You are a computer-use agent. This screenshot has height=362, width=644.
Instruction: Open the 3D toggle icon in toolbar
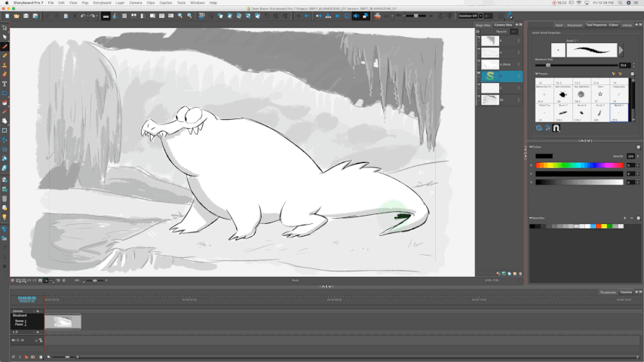(202, 15)
